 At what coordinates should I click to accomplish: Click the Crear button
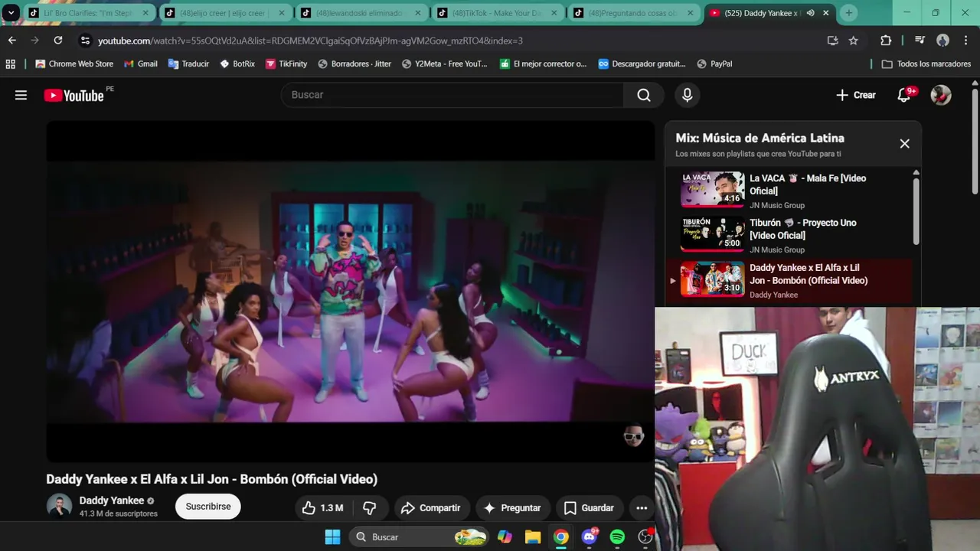point(856,95)
